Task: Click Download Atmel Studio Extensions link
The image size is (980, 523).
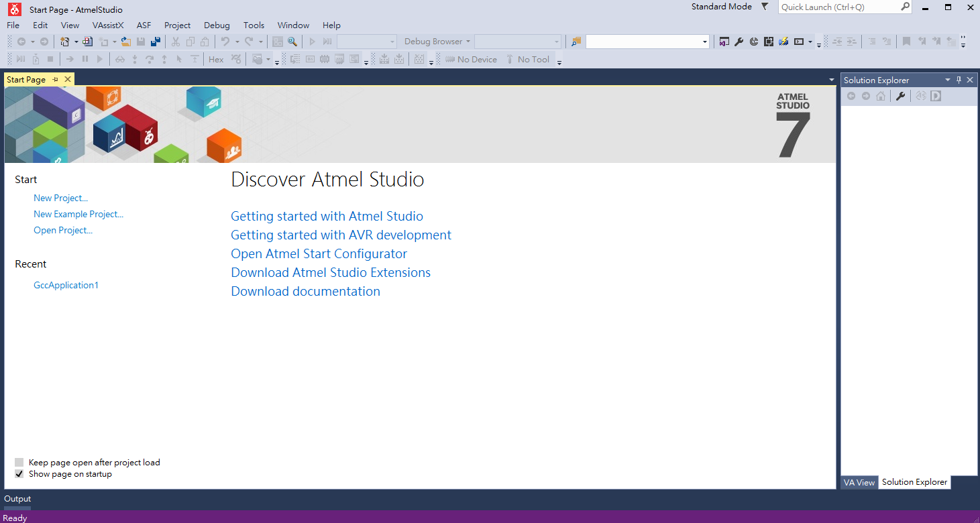Action: (331, 272)
